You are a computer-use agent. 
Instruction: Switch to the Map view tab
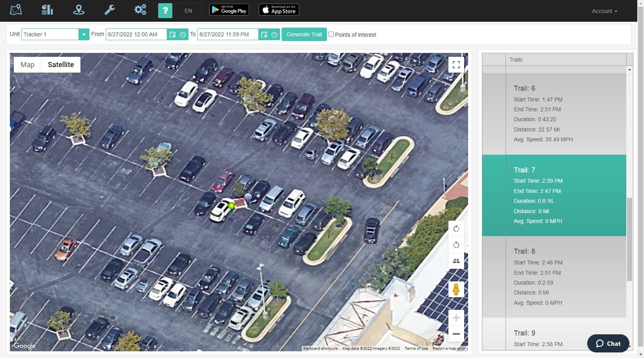point(28,65)
